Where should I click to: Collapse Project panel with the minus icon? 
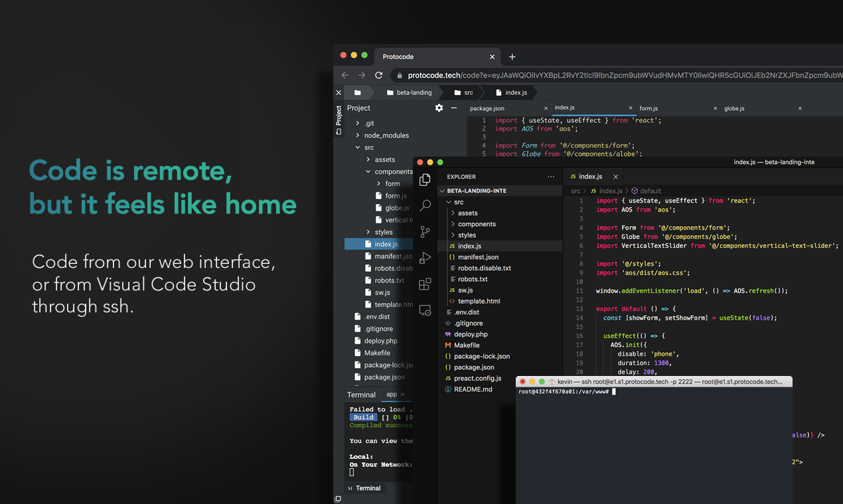pos(454,107)
